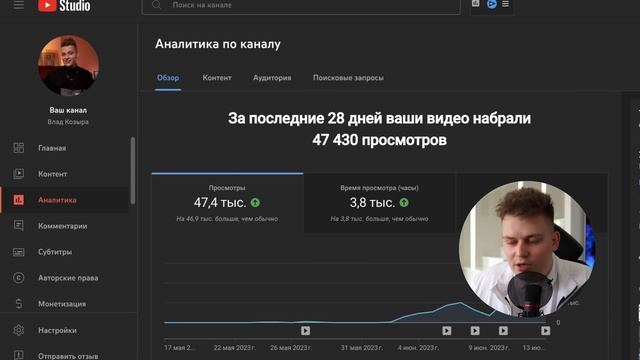Image resolution: width=640 pixels, height=360 pixels.
Task: Select the Просмотры metric card
Action: pyautogui.click(x=227, y=203)
